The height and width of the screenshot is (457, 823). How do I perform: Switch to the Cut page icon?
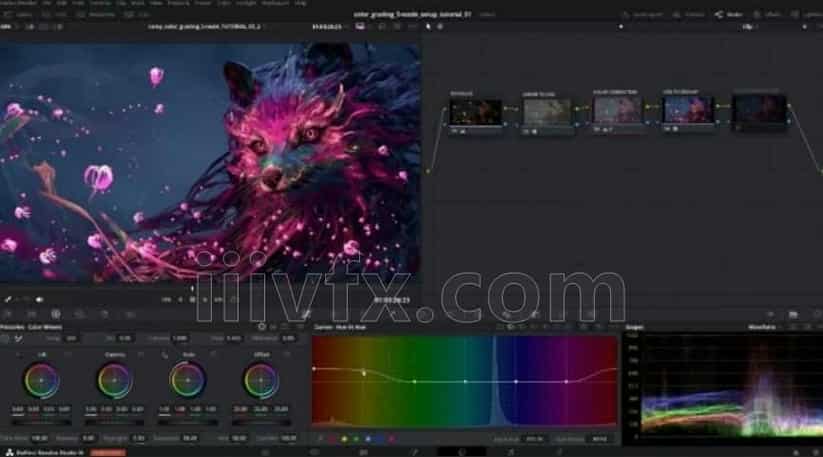(314, 452)
